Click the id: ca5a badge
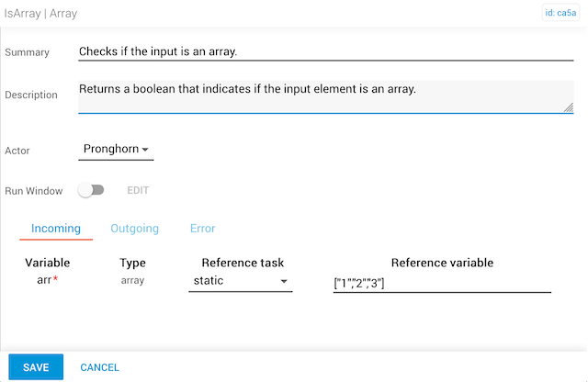The height and width of the screenshot is (382, 588). pos(563,14)
